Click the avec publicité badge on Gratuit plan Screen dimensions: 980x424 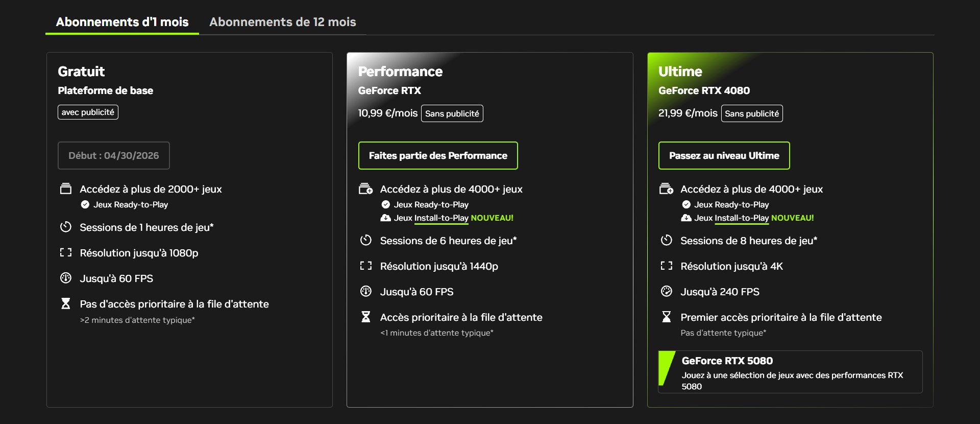pos(88,111)
